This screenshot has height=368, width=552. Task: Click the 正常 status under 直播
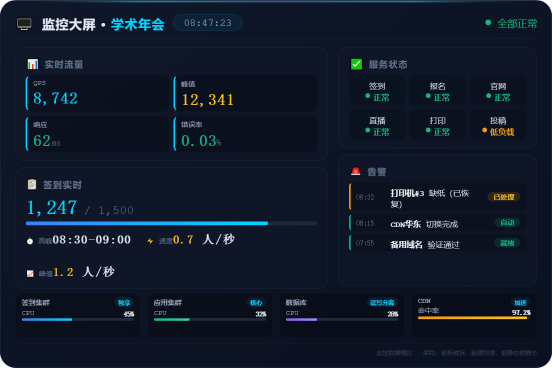(x=381, y=132)
